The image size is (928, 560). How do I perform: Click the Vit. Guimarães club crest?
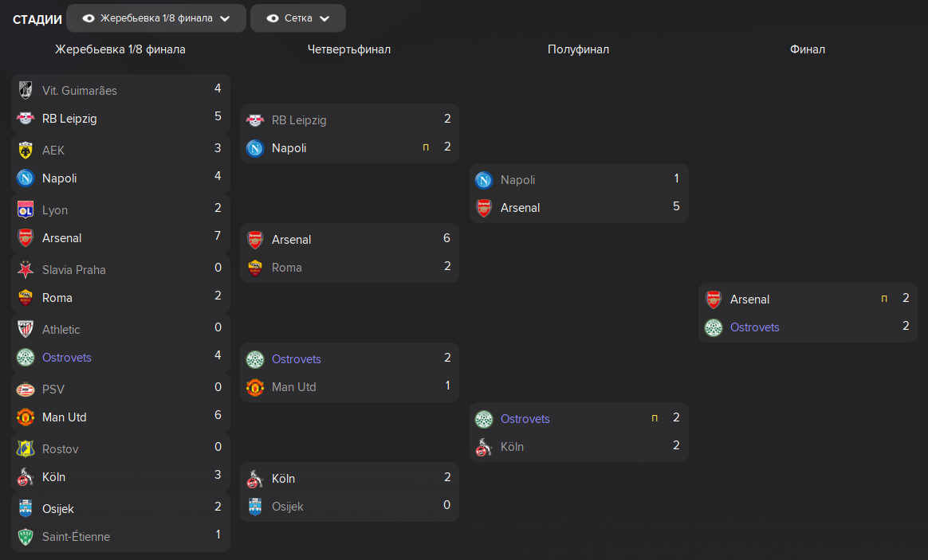click(x=26, y=91)
